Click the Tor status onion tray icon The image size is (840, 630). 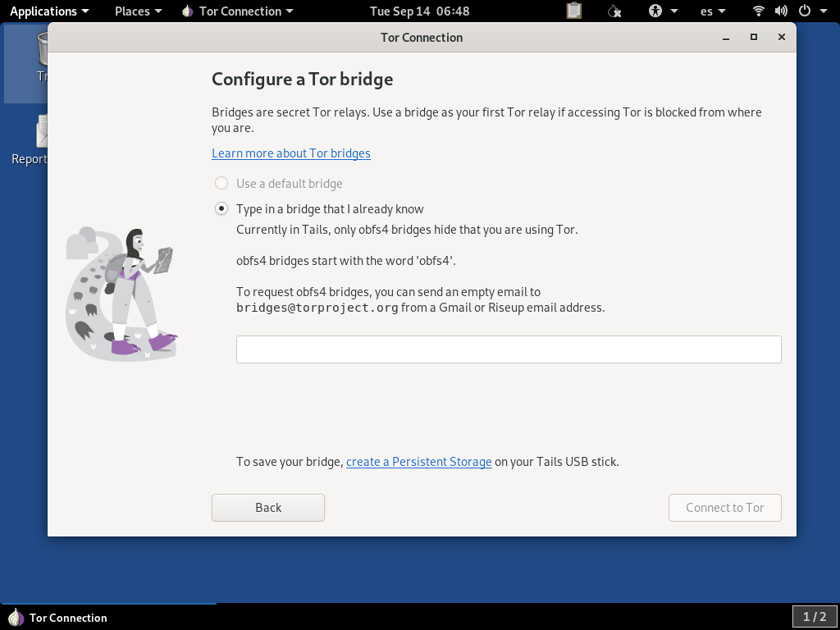(614, 11)
